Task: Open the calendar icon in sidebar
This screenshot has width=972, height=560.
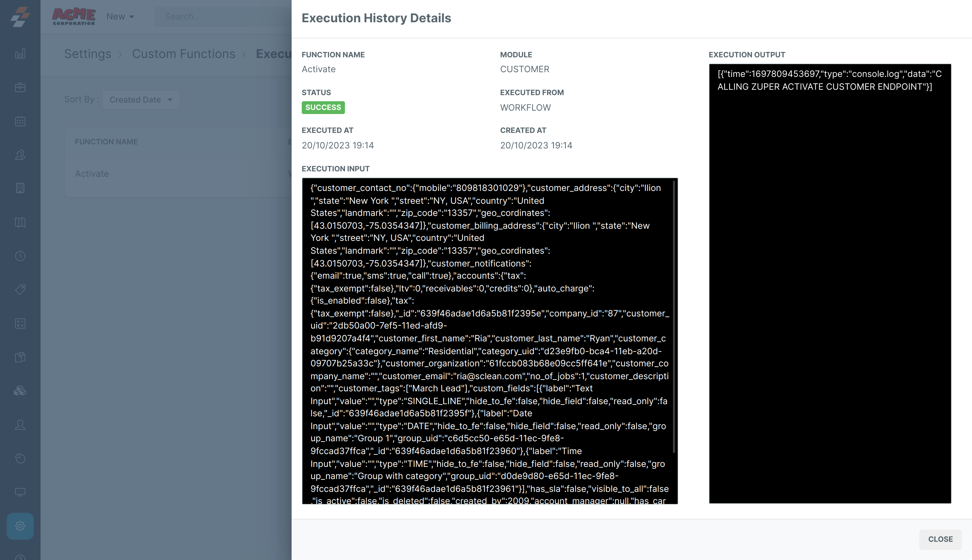Action: (20, 121)
